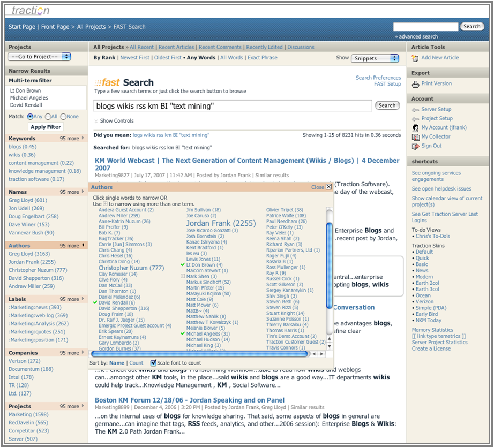The height and width of the screenshot is (448, 494).
Task: Select the 'All' match radio button
Action: [48, 117]
